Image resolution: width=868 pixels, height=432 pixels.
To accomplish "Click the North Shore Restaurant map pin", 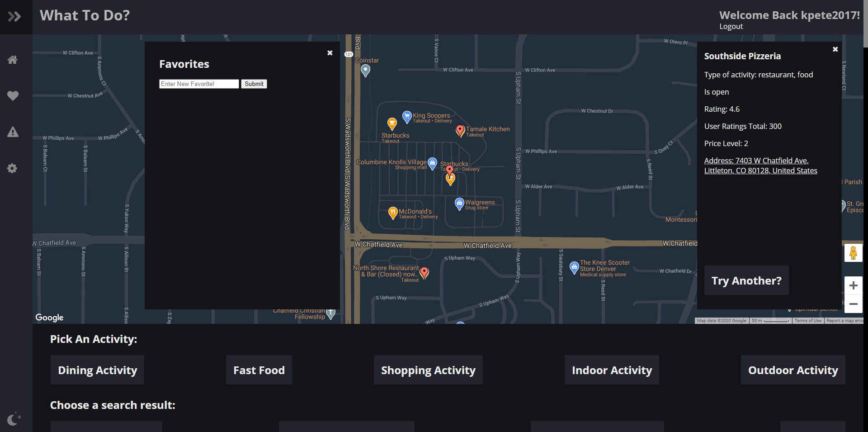I will point(424,273).
